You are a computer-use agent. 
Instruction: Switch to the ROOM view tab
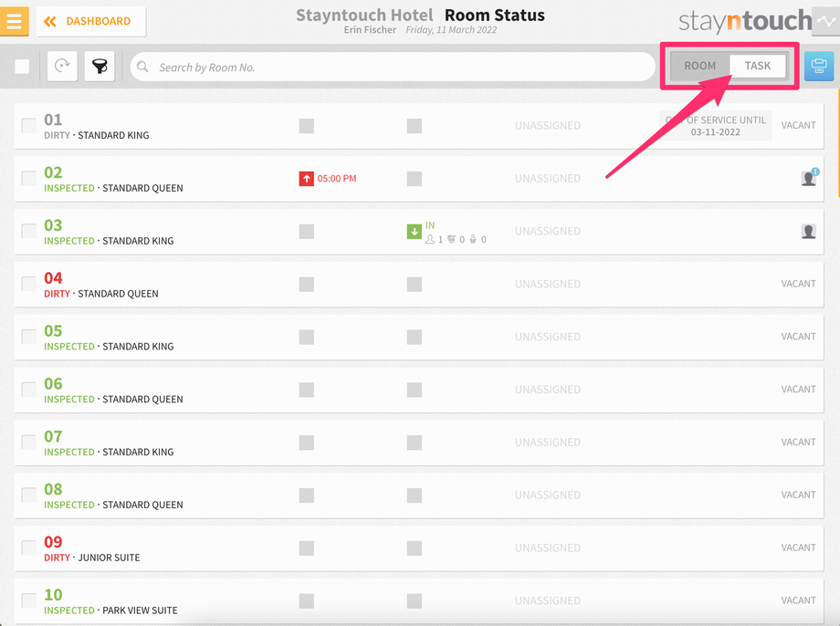pyautogui.click(x=699, y=66)
